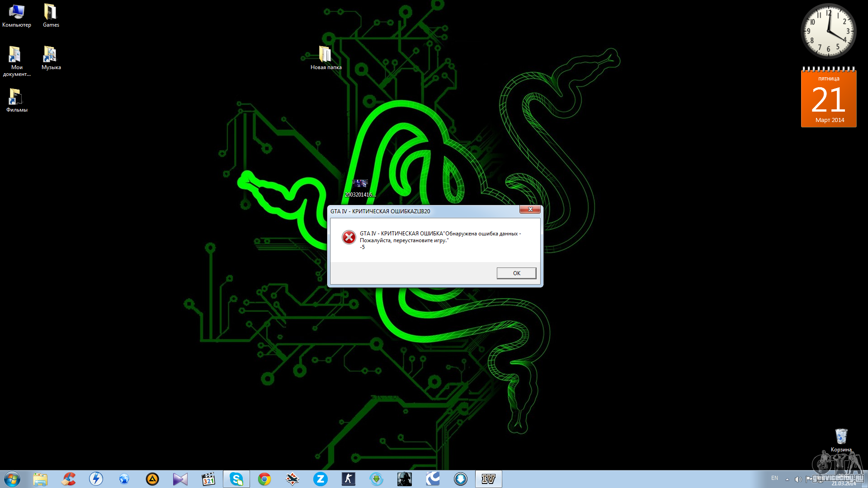Click the EN language indicator

tap(774, 478)
